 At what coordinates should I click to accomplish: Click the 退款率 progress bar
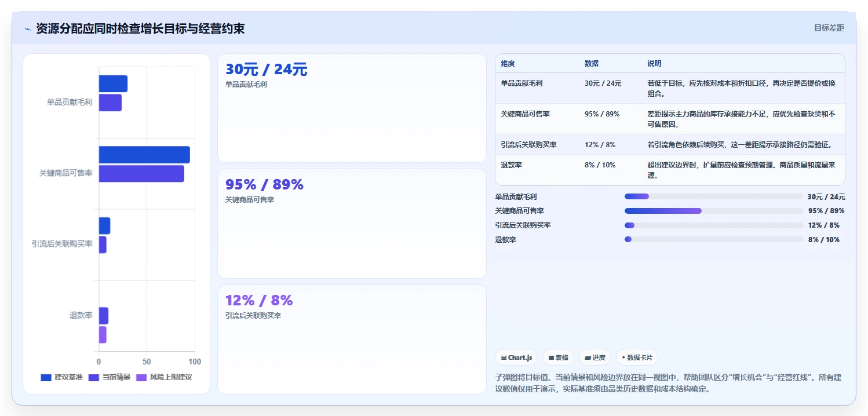tap(714, 239)
